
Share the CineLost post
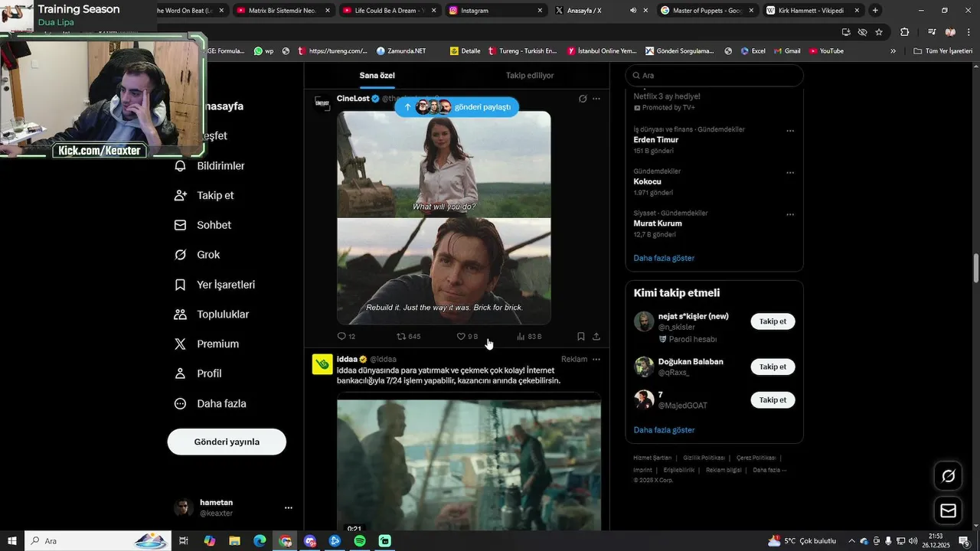tap(596, 337)
